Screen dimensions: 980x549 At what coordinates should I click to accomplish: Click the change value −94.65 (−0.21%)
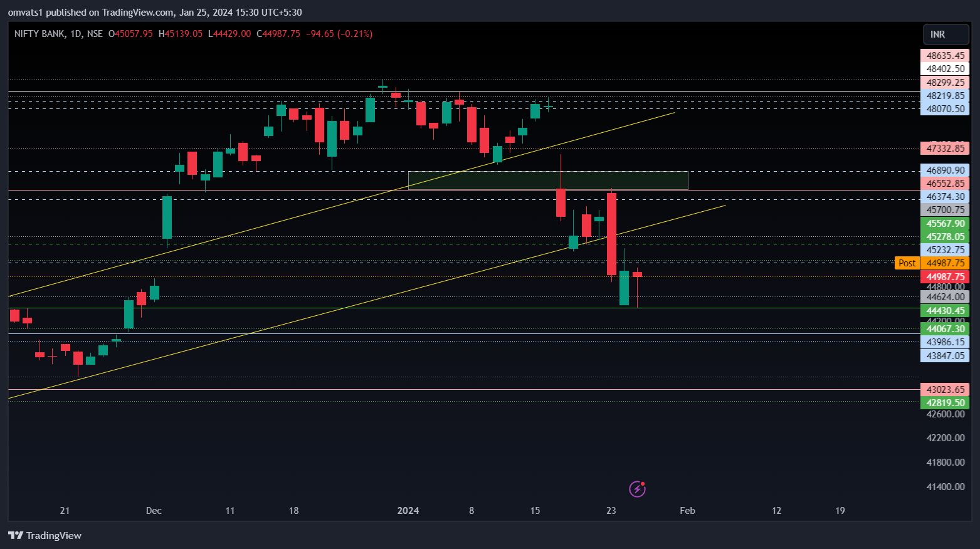pos(339,34)
